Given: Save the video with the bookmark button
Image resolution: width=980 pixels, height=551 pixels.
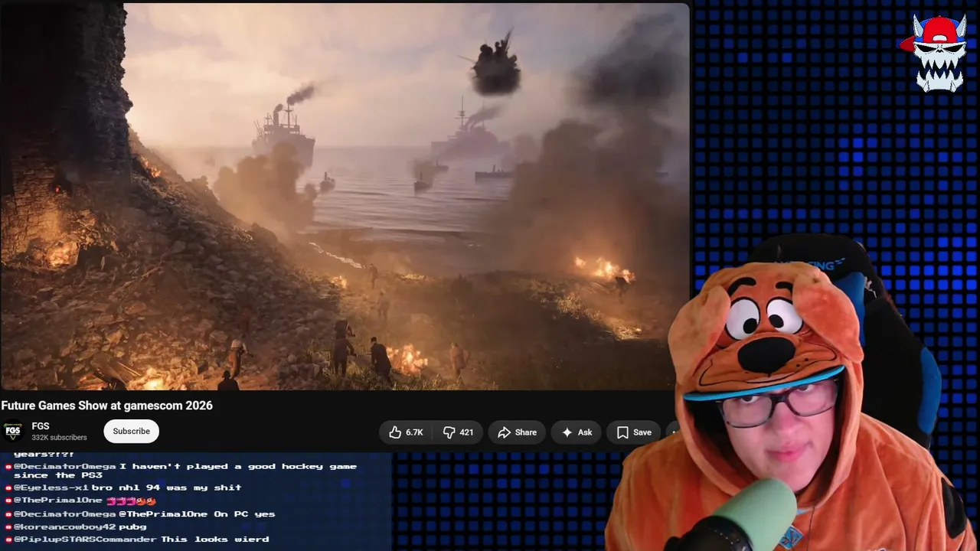Looking at the screenshot, I should click(x=633, y=432).
